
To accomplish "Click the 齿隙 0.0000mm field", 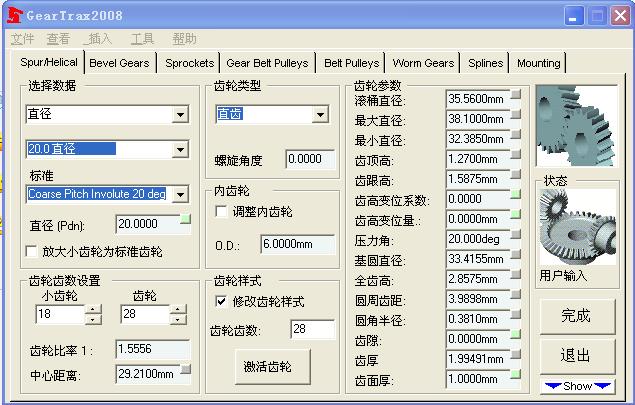I will [x=482, y=339].
